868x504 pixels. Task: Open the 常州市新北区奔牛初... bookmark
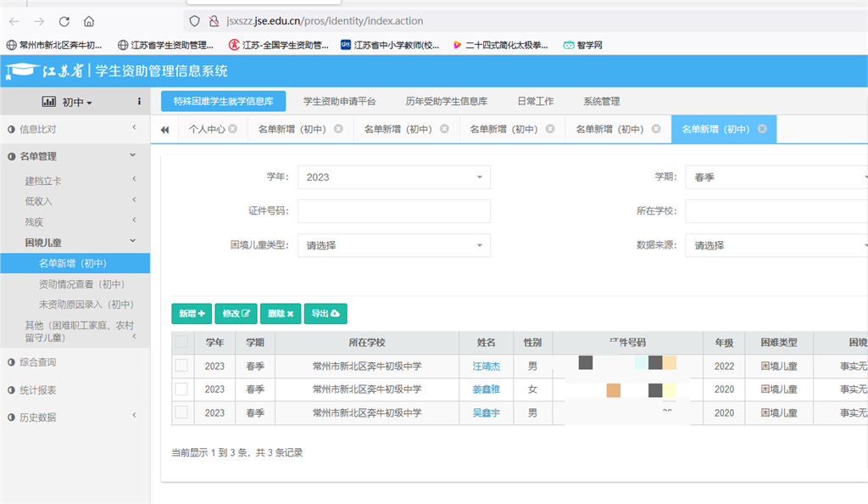click(54, 46)
